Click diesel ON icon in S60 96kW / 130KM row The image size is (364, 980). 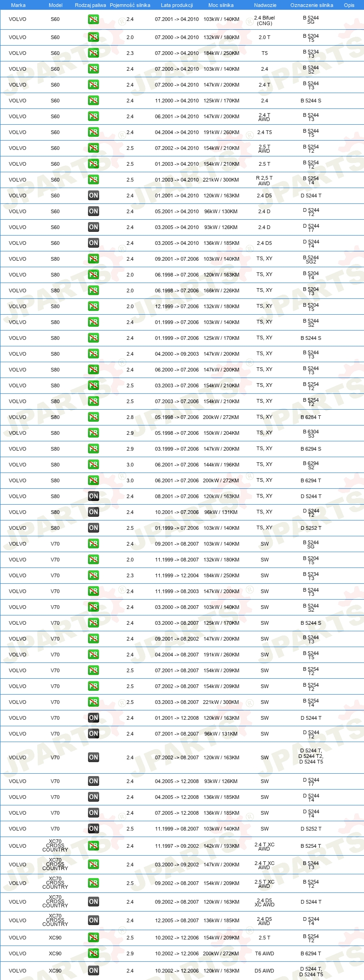(94, 211)
